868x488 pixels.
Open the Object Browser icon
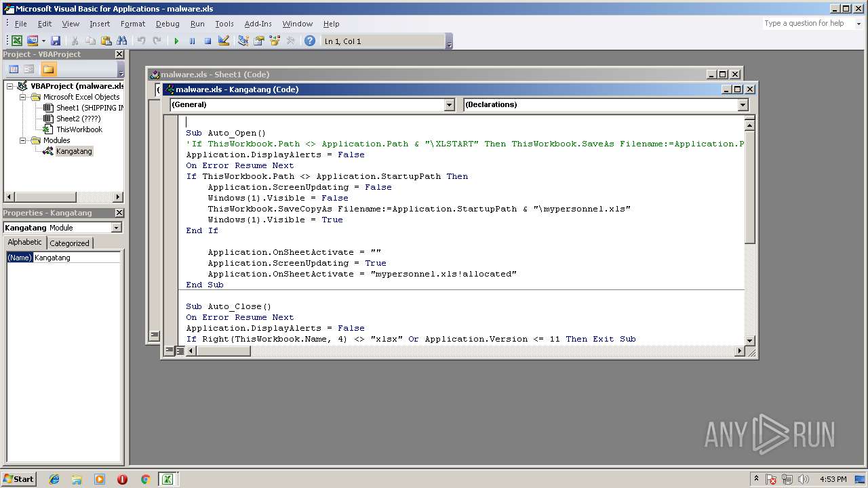pyautogui.click(x=275, y=41)
